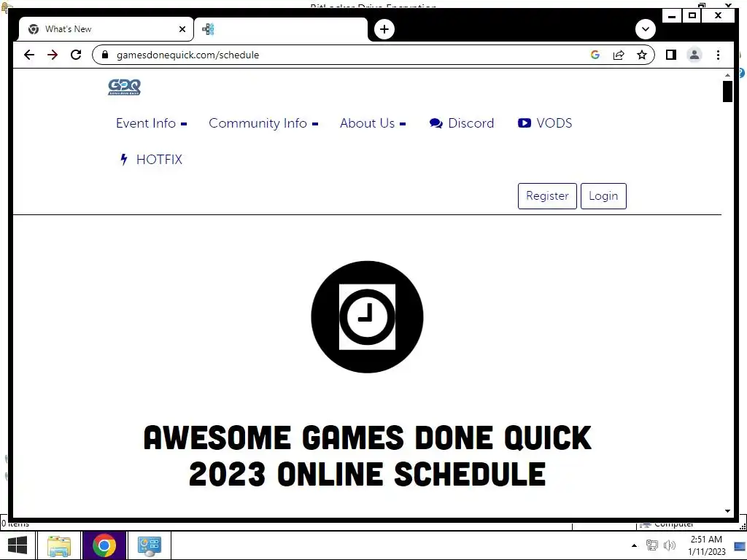
Task: Click the VODS YouTube play icon
Action: [x=524, y=122]
